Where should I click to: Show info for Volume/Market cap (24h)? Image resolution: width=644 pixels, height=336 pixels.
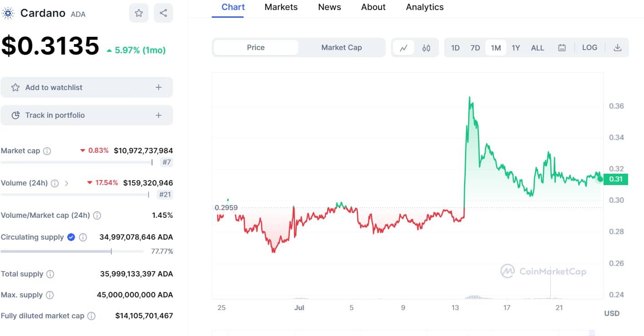[97, 216]
